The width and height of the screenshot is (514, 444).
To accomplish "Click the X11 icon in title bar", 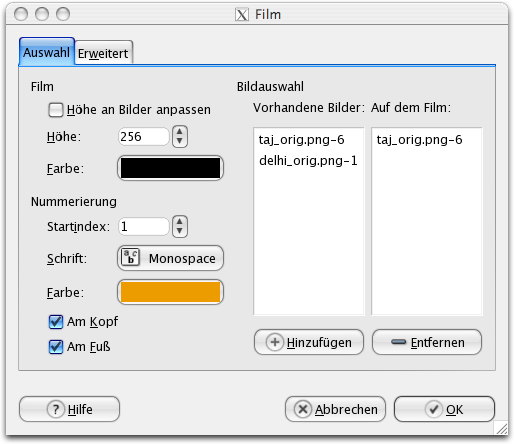I will [x=242, y=15].
